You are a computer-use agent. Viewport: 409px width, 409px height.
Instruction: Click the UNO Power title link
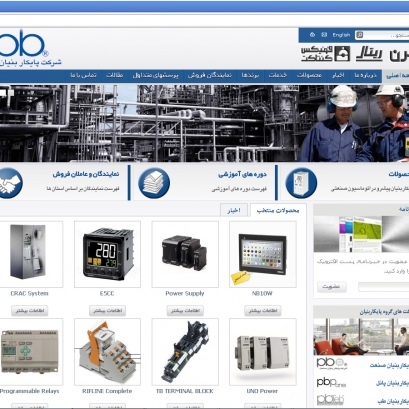[262, 391]
